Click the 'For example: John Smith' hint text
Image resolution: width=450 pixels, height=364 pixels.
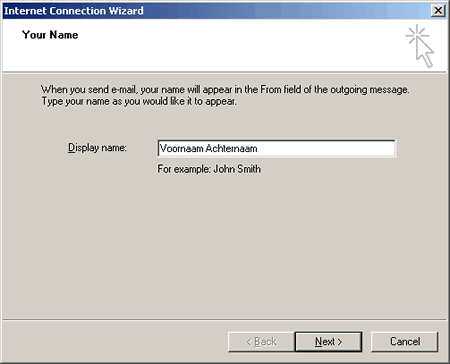(209, 169)
